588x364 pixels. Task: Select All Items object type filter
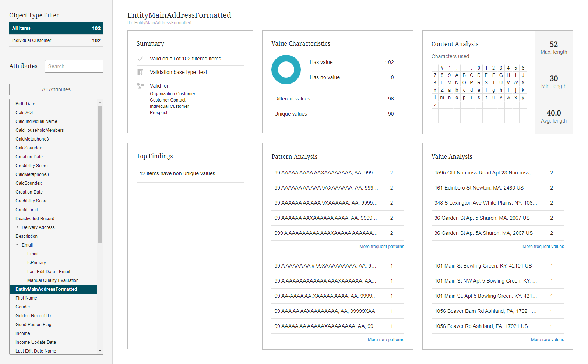(x=56, y=28)
